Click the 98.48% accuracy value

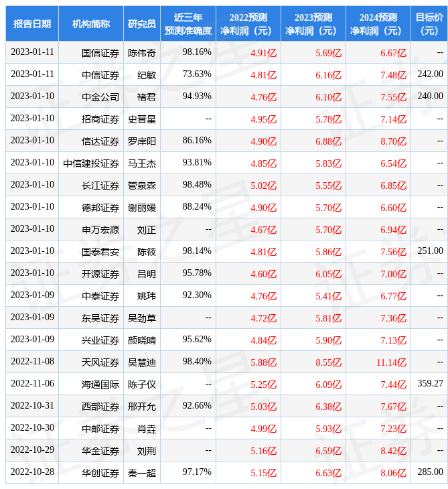tap(197, 184)
